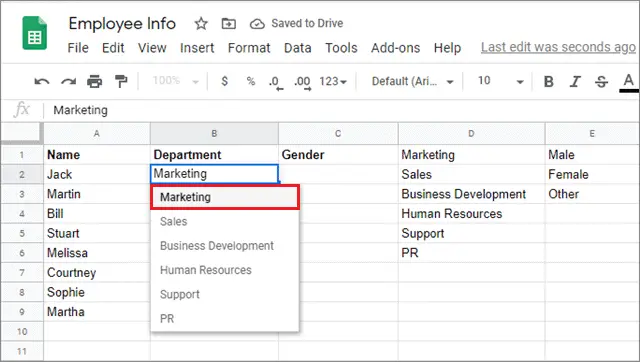The height and width of the screenshot is (362, 640).
Task: Click the Male cell in column E
Action: pos(592,155)
